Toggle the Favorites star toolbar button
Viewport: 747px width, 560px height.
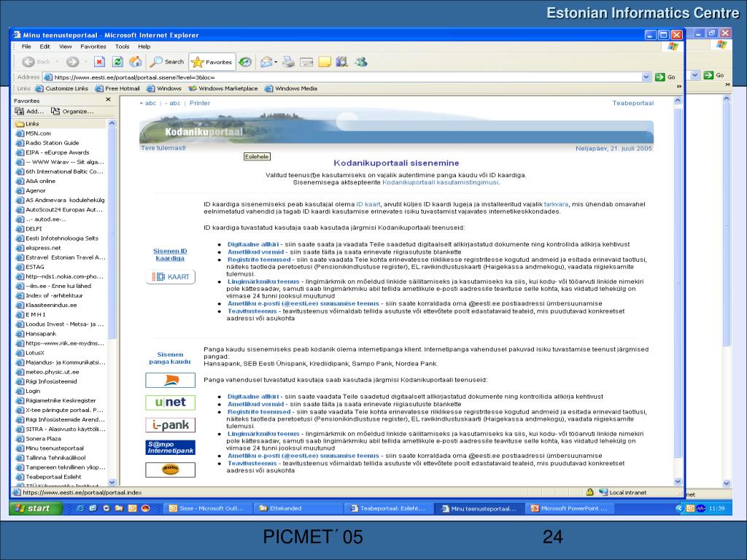[x=212, y=62]
